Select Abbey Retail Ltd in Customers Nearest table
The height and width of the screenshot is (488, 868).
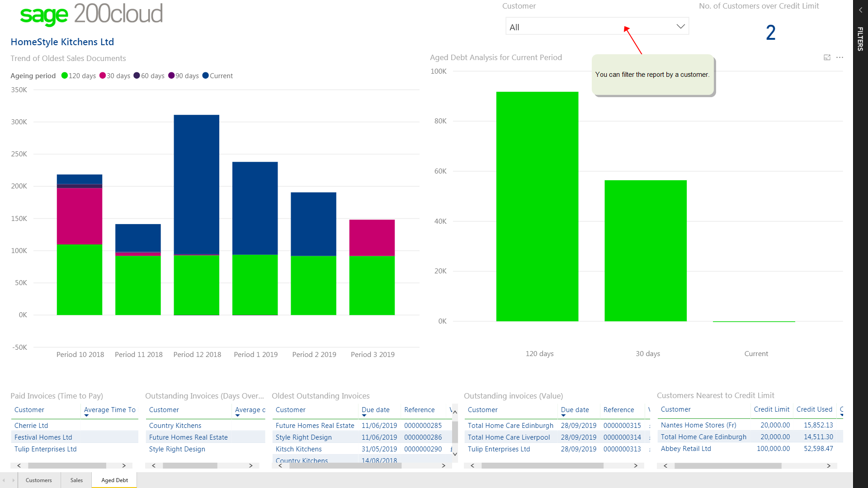coord(686,449)
